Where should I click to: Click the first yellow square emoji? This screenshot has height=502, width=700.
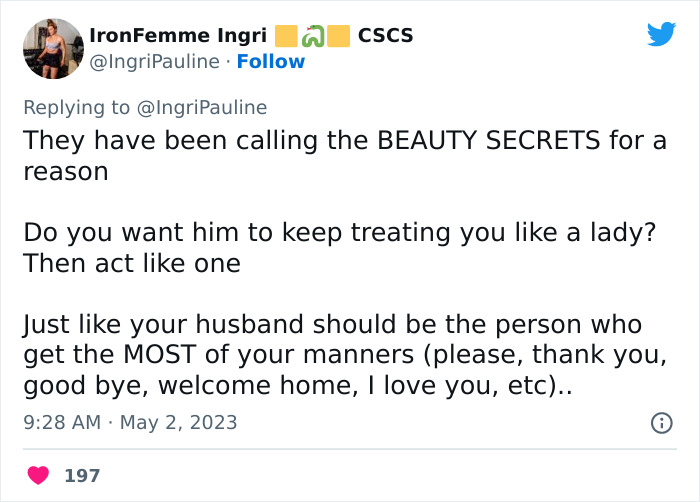point(286,37)
